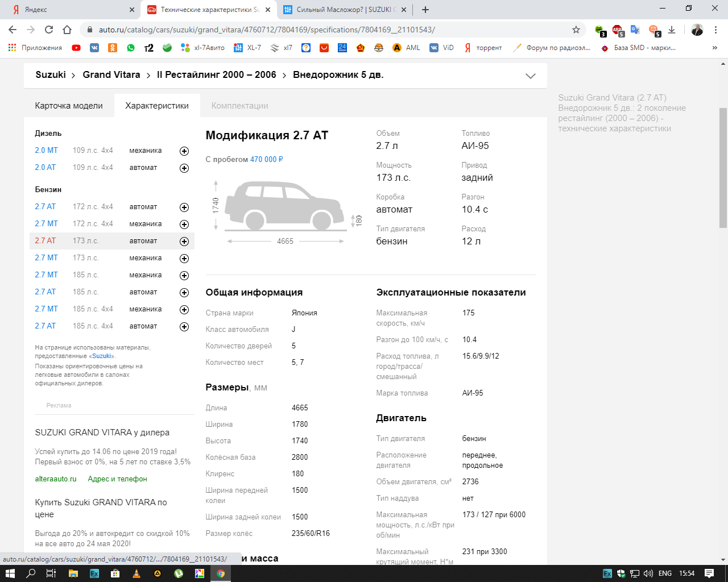Add 2.0 MT diesel mechanics to comparison
This screenshot has height=582, width=728.
184,151
